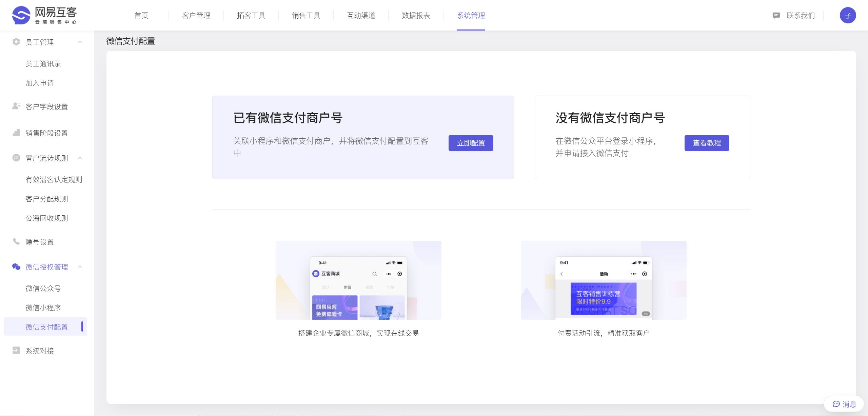The height and width of the screenshot is (416, 868).
Task: Collapse the 客户流转规则 section chevron
Action: pyautogui.click(x=80, y=158)
